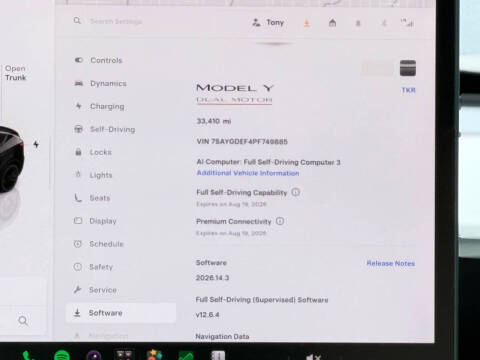
Task: Open the notifications bell icon
Action: [358, 23]
